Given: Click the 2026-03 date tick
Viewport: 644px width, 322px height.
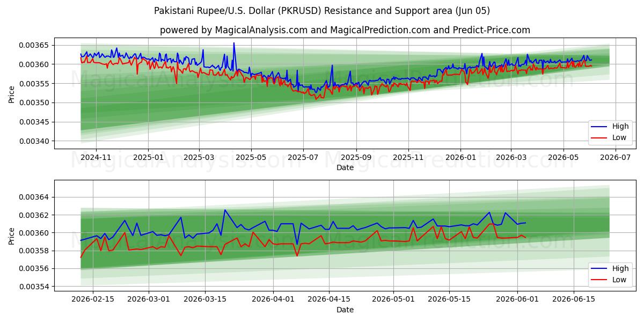Looking at the screenshot, I should [511, 157].
